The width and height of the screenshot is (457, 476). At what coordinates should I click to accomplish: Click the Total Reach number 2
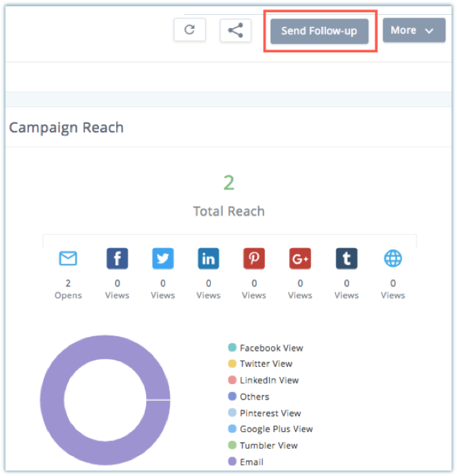(x=228, y=183)
